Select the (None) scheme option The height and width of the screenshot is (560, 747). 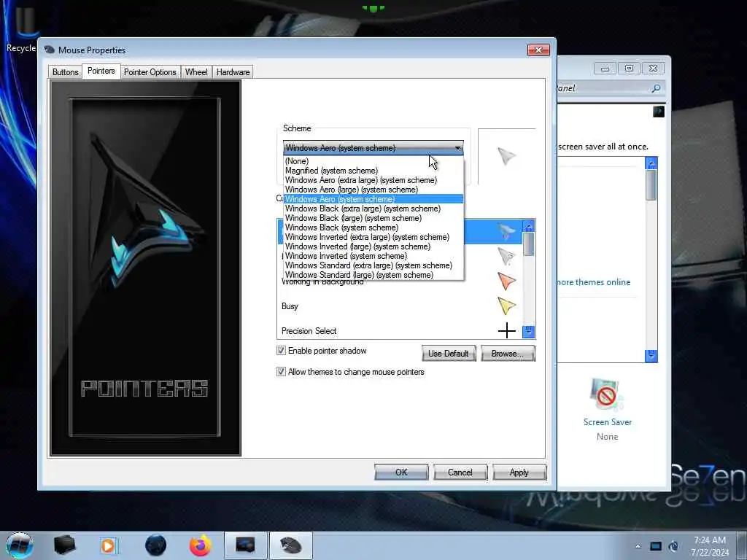(373, 161)
